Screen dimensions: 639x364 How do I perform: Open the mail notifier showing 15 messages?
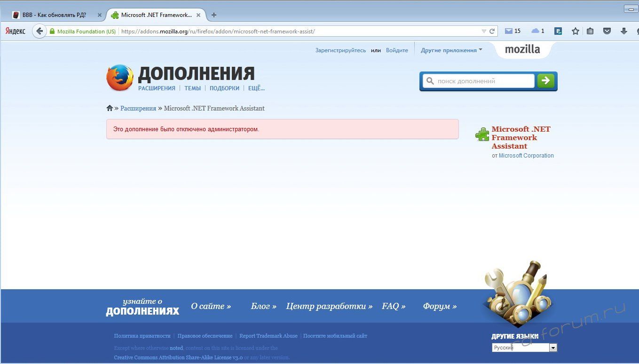tap(513, 31)
